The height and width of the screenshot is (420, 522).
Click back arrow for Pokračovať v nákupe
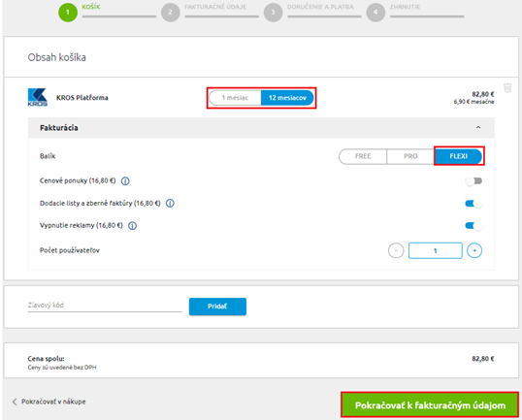point(15,402)
